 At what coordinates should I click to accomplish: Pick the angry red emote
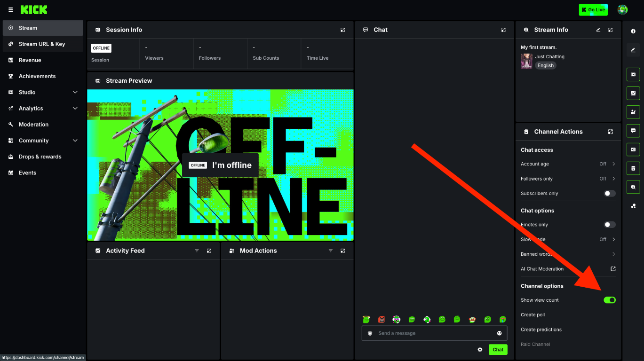[382, 319]
